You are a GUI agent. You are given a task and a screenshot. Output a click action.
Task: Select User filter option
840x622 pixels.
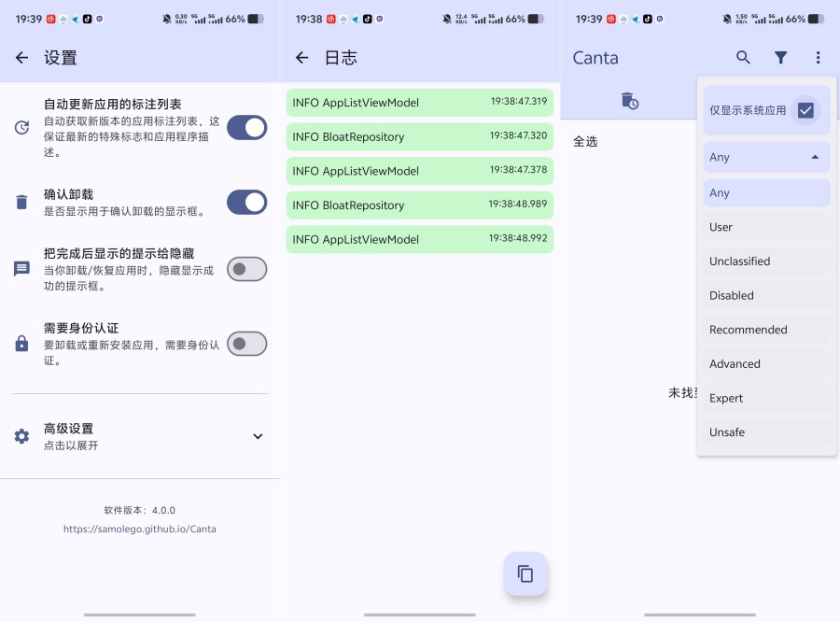point(766,227)
